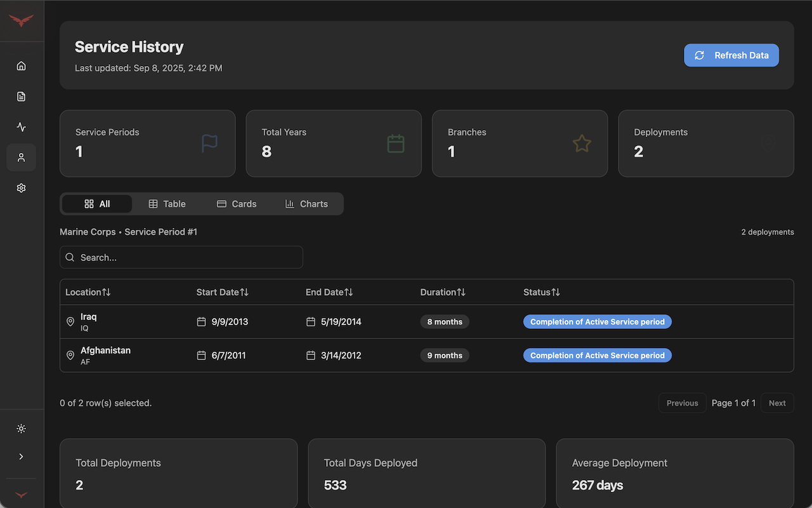Select the activity pulse icon in sidebar
Screen dimensions: 812x508
(21, 127)
